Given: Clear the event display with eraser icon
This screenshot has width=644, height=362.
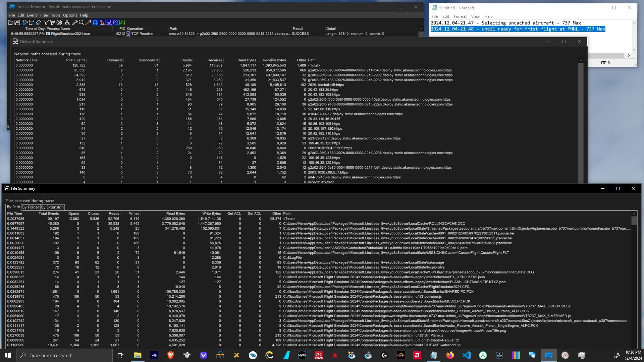Looking at the screenshot, I should pos(38,22).
